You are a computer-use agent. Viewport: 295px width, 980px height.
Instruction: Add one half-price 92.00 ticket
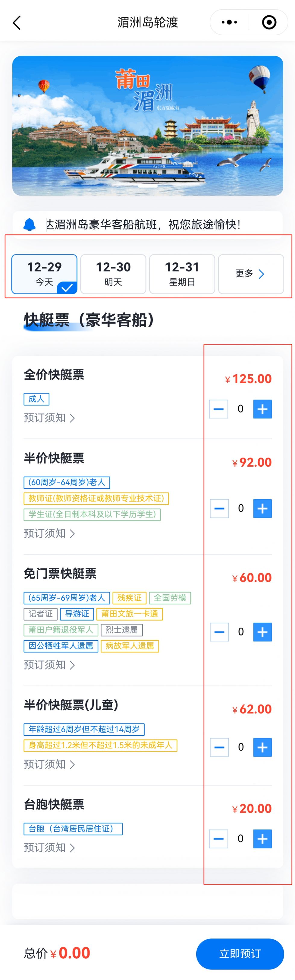pyautogui.click(x=262, y=509)
